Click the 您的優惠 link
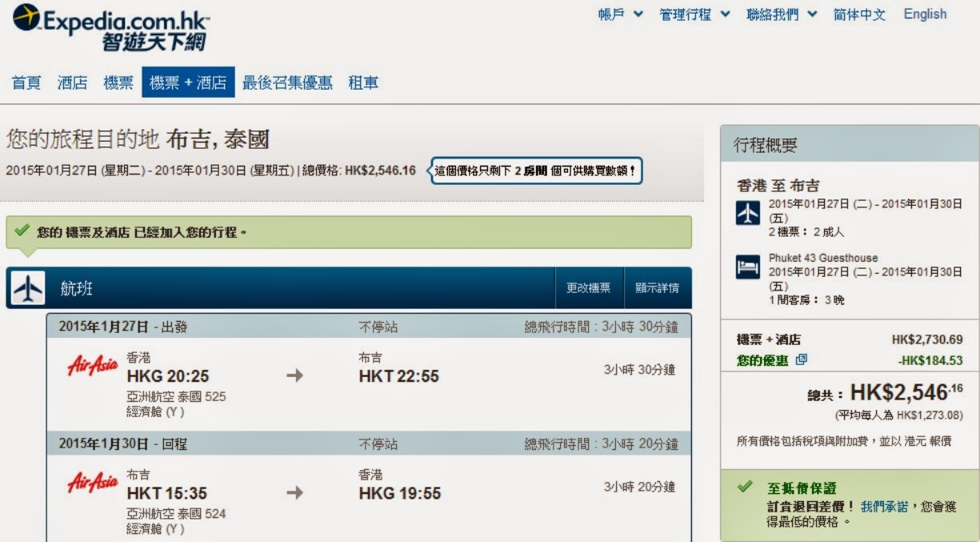Screen dimensions: 980x542 click(762, 360)
